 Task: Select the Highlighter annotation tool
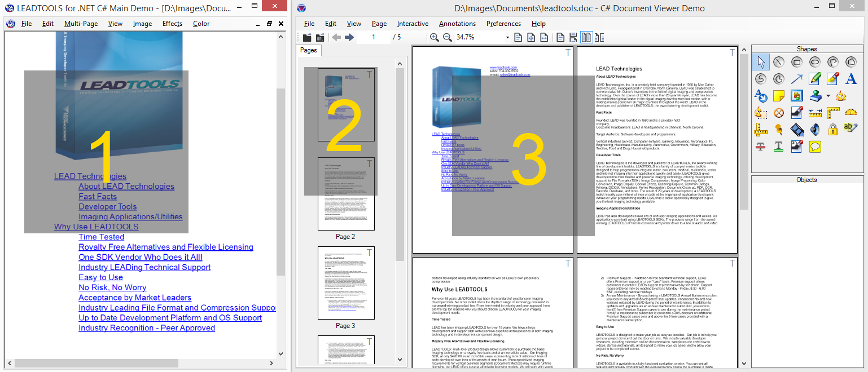click(832, 78)
